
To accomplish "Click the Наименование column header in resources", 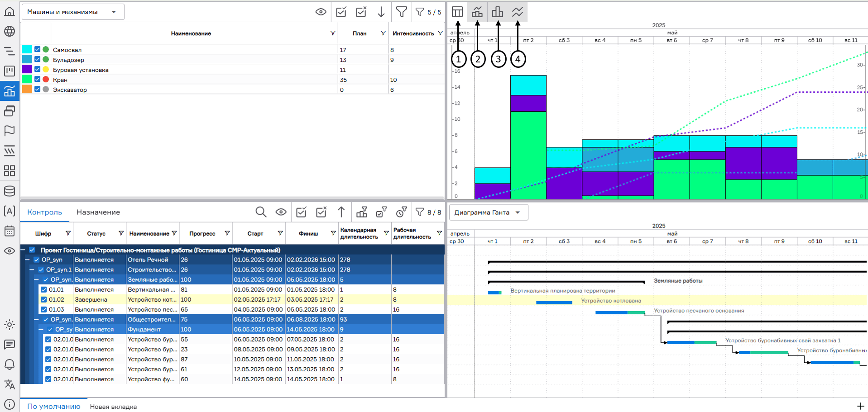I will 191,33.
